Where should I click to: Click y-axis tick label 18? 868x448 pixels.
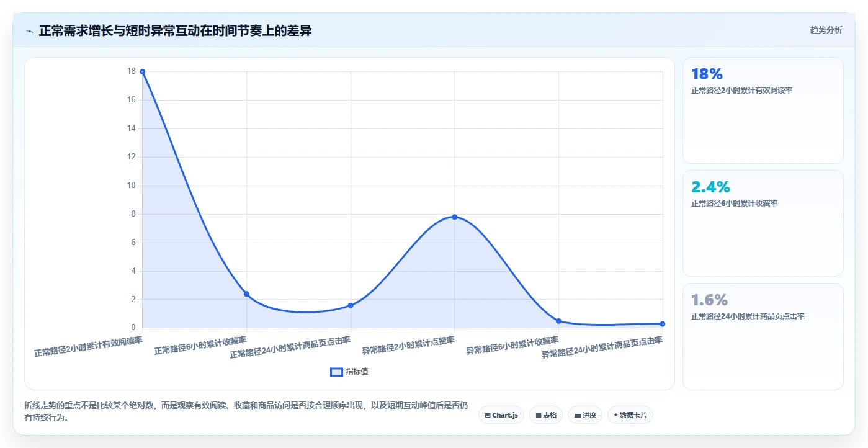[131, 71]
